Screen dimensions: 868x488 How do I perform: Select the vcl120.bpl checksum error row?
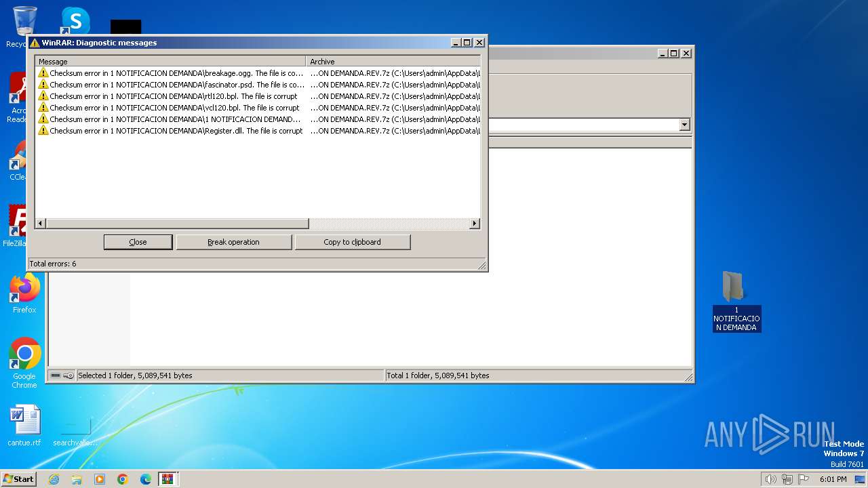point(258,108)
